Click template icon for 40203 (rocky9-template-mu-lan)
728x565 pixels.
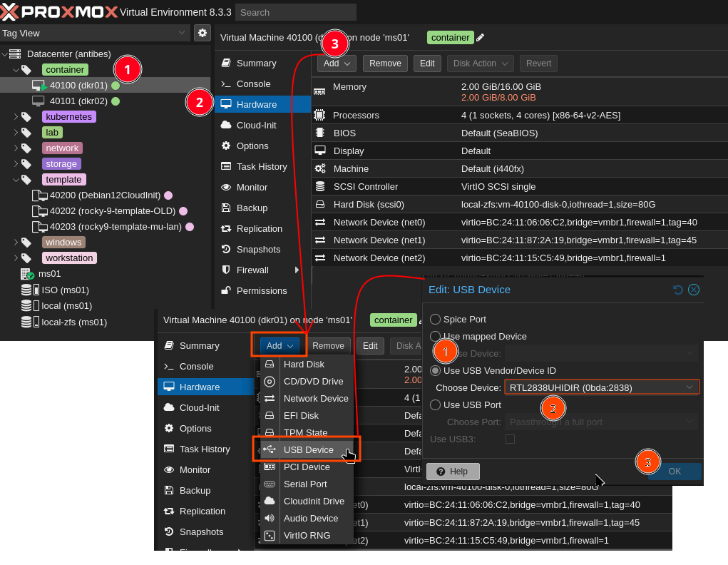click(39, 227)
